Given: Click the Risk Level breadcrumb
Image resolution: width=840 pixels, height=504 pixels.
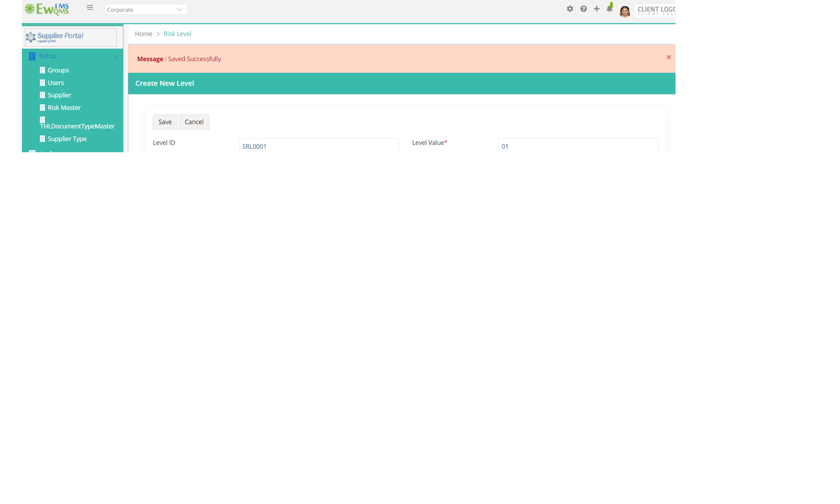Looking at the screenshot, I should (x=177, y=34).
